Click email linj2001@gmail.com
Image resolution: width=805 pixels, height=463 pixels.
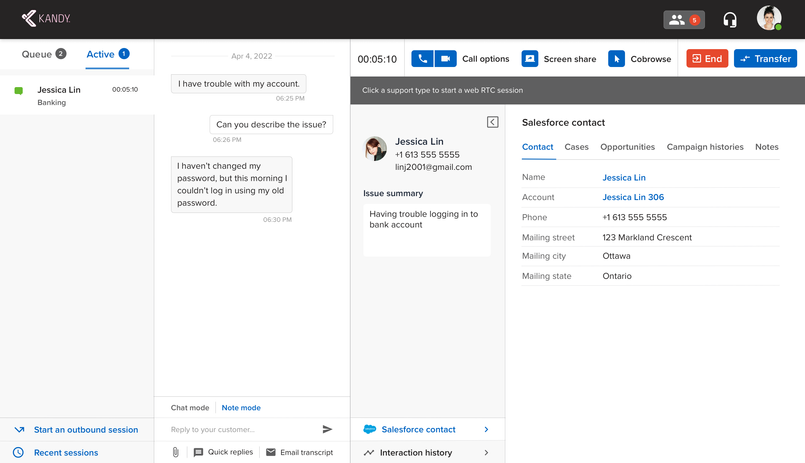(433, 167)
